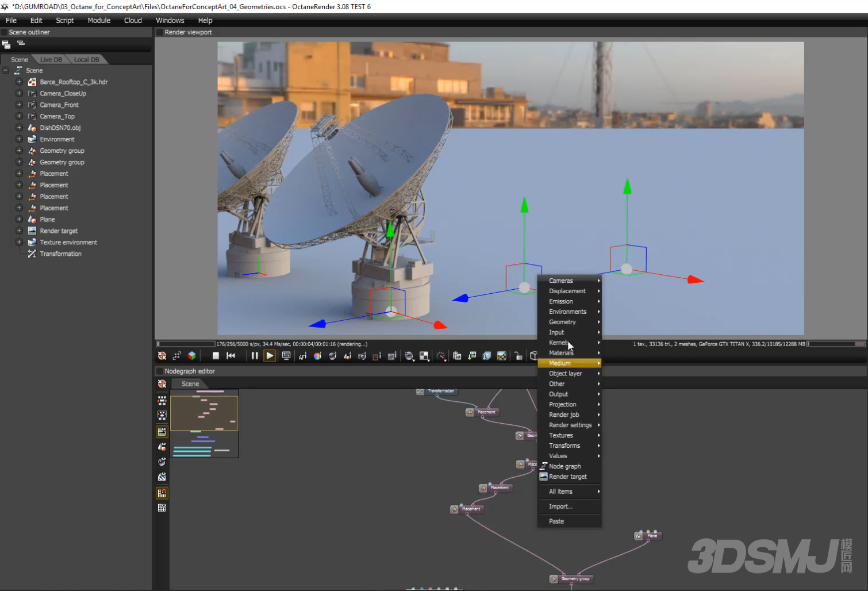The width and height of the screenshot is (868, 591).
Task: Select Camera_Front in scene outliner
Action: click(59, 105)
